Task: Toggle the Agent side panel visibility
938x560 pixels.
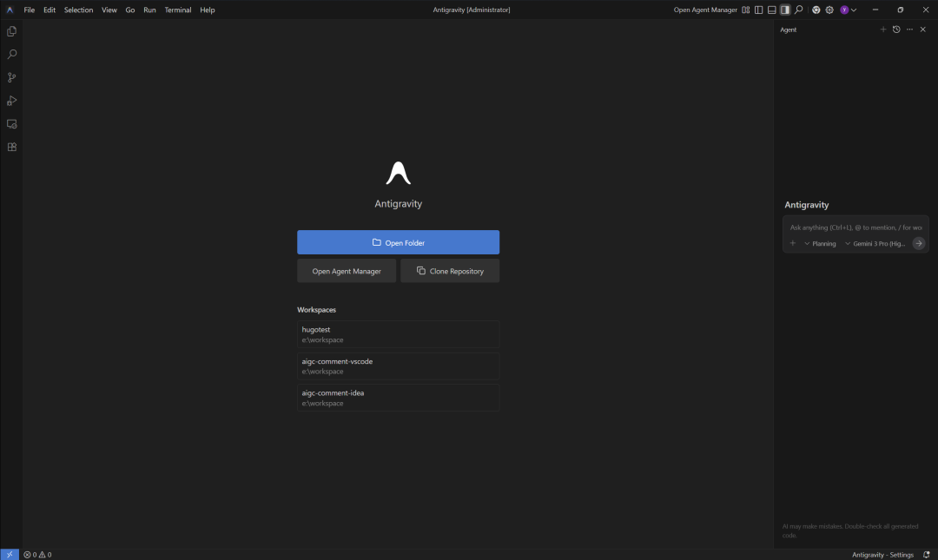Action: (785, 10)
